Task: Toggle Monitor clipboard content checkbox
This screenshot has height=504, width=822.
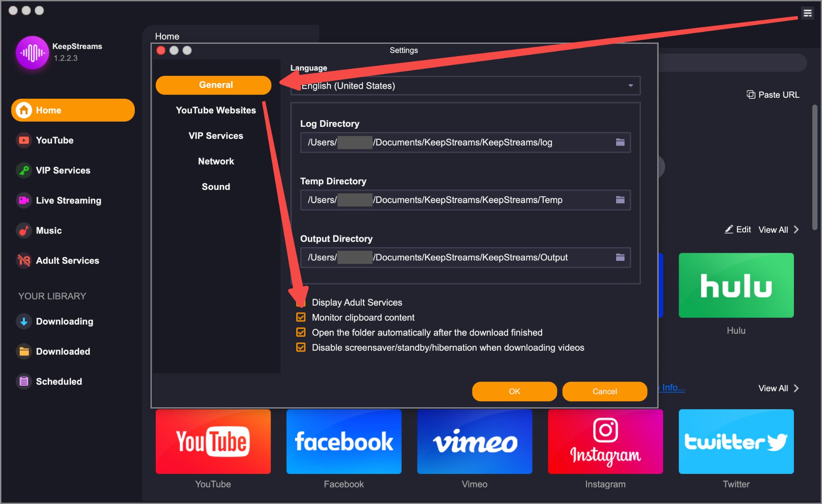Action: 301,317
